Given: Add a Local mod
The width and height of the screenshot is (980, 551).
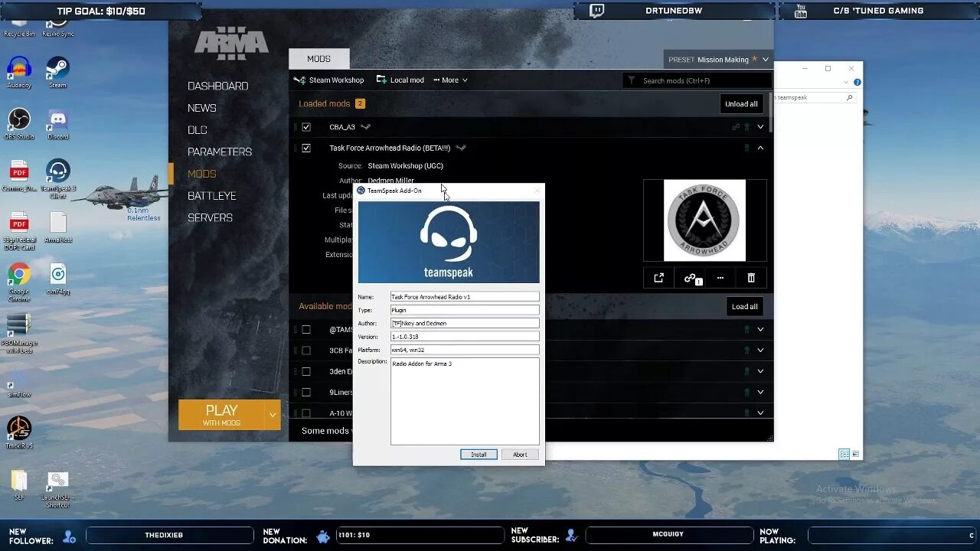Looking at the screenshot, I should tap(400, 80).
